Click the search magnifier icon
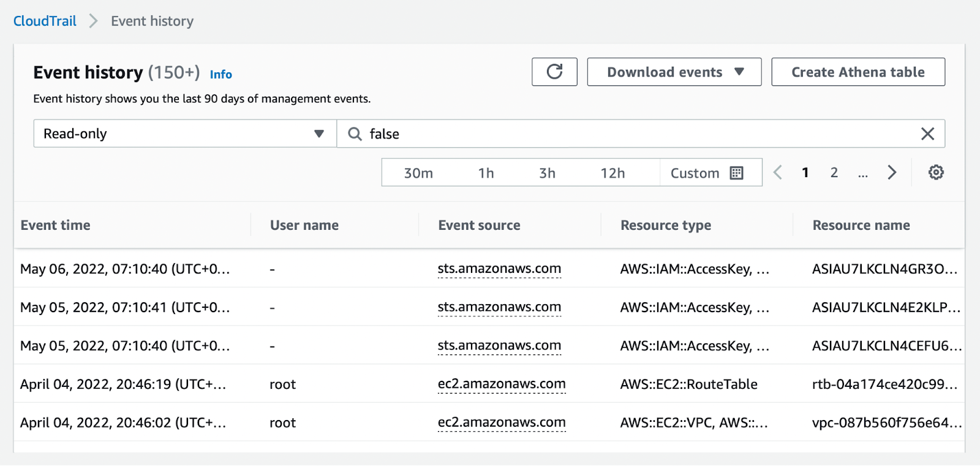Image resolution: width=980 pixels, height=466 pixels. coord(355,134)
